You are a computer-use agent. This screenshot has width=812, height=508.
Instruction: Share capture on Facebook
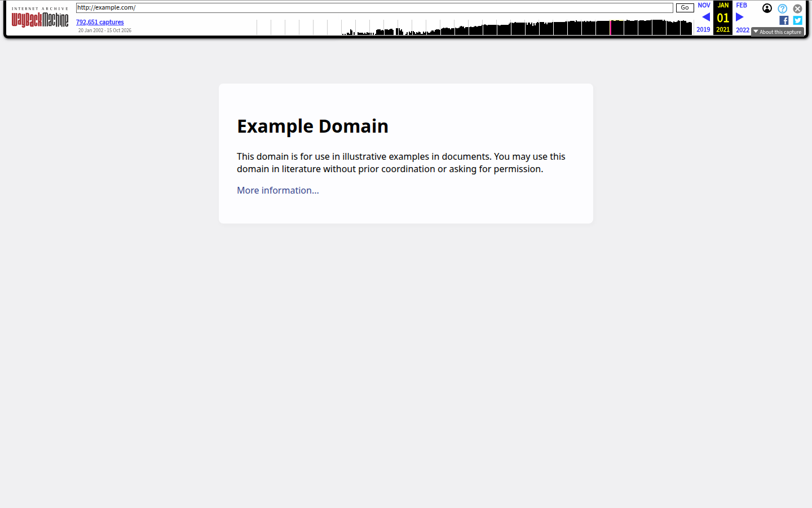click(x=784, y=20)
